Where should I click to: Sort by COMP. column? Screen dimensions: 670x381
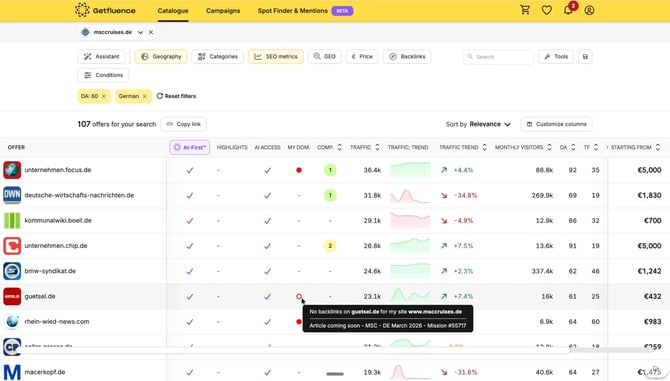tap(339, 147)
